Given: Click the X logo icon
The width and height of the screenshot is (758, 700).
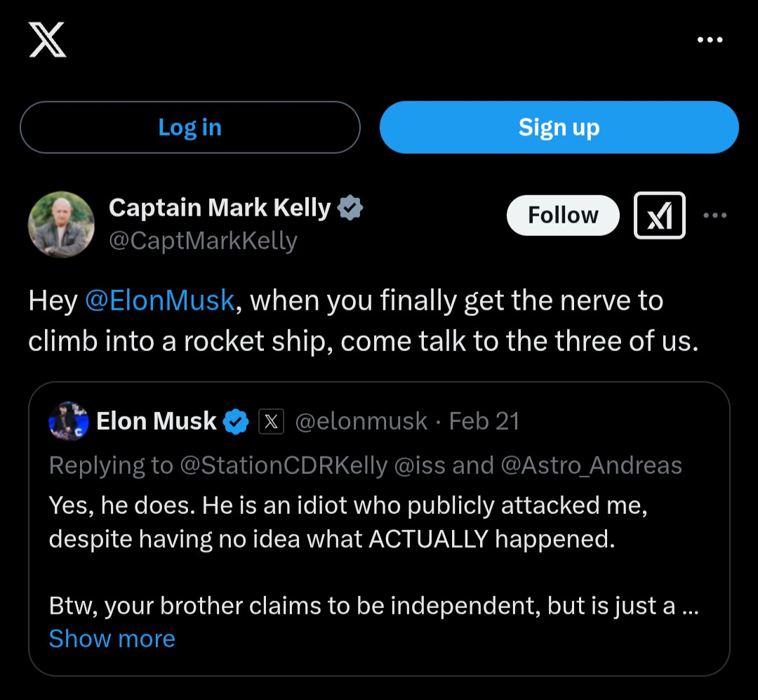Looking at the screenshot, I should tap(47, 39).
